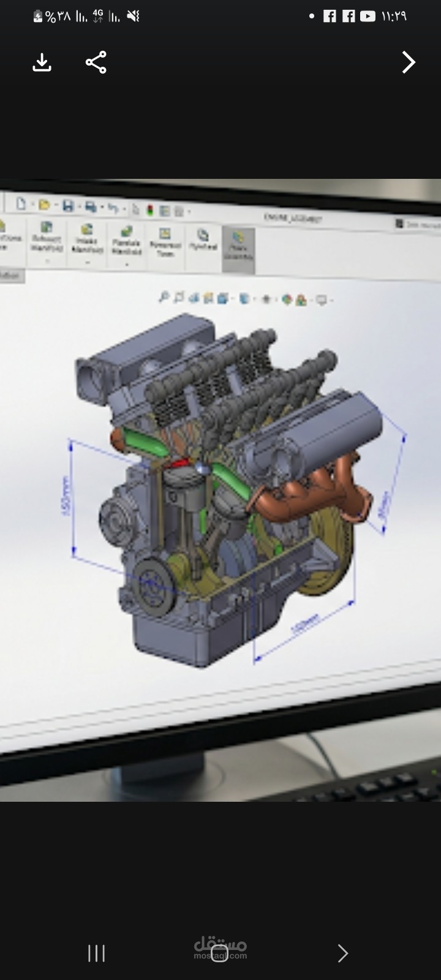This screenshot has width=441, height=980.
Task: Click the search field at title bar right
Action: click(418, 224)
